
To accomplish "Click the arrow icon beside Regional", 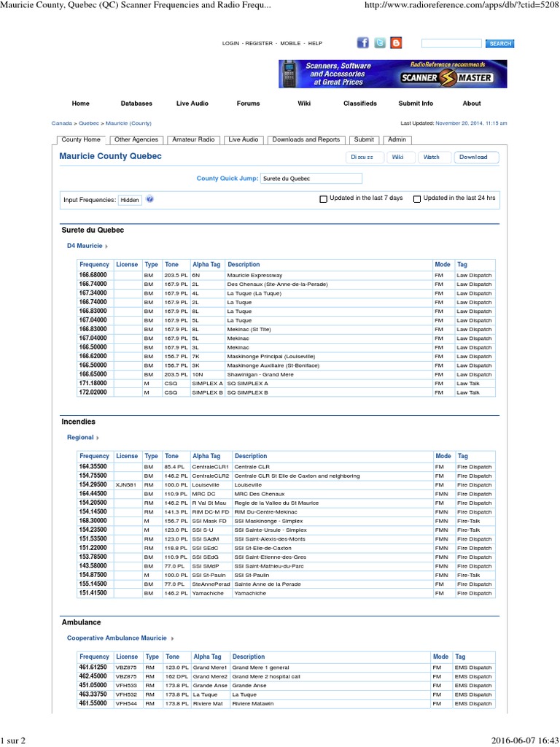I will [x=98, y=438].
